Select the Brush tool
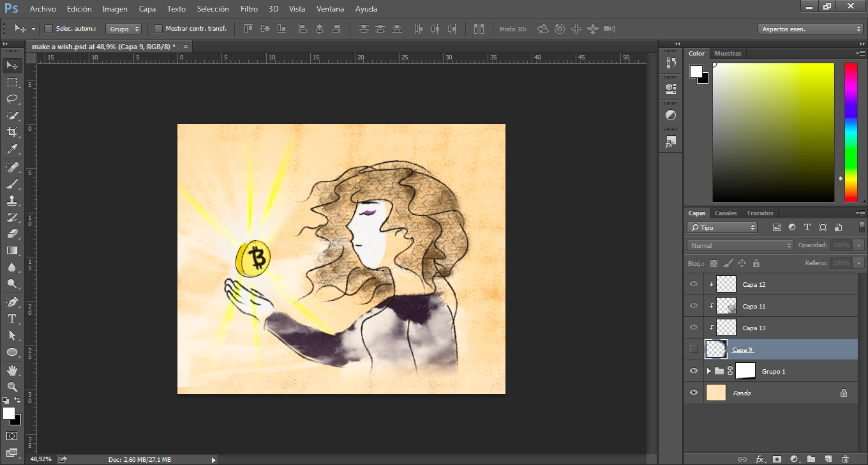The width and height of the screenshot is (868, 465). (12, 184)
